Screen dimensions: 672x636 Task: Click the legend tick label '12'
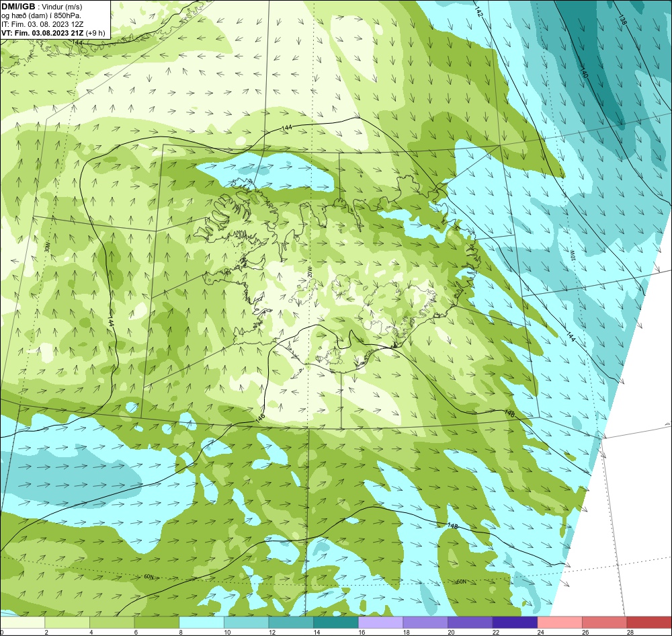point(272,632)
